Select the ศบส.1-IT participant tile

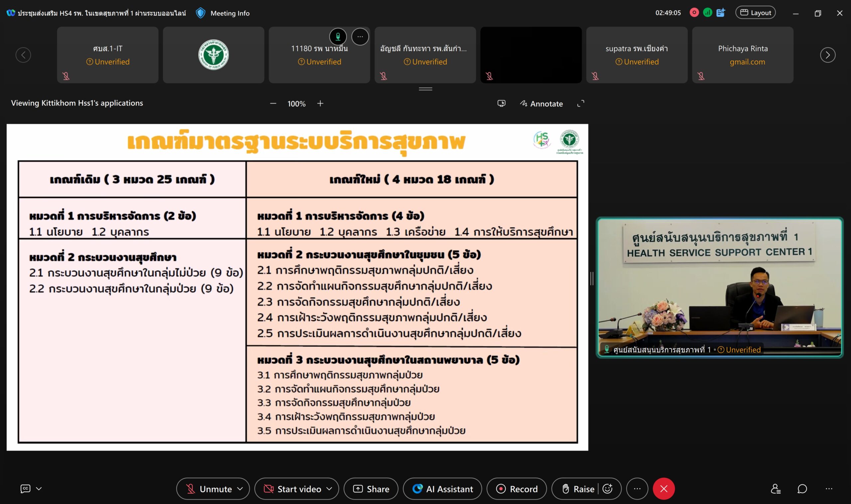(108, 55)
